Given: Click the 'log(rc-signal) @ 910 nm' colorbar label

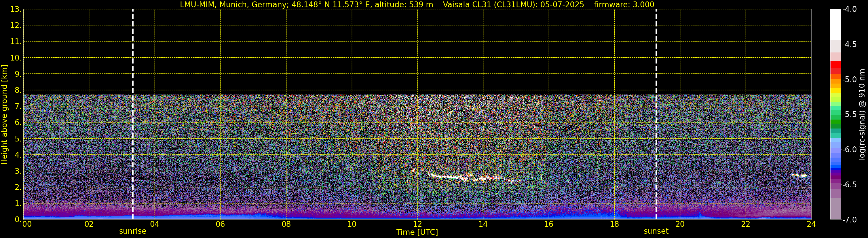Looking at the screenshot, I should pyautogui.click(x=862, y=115).
